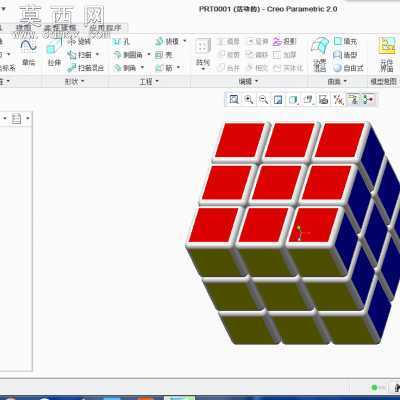This screenshot has width=400, height=400.
Task: Click the Zoom Out magnifier icon
Action: pos(263,99)
